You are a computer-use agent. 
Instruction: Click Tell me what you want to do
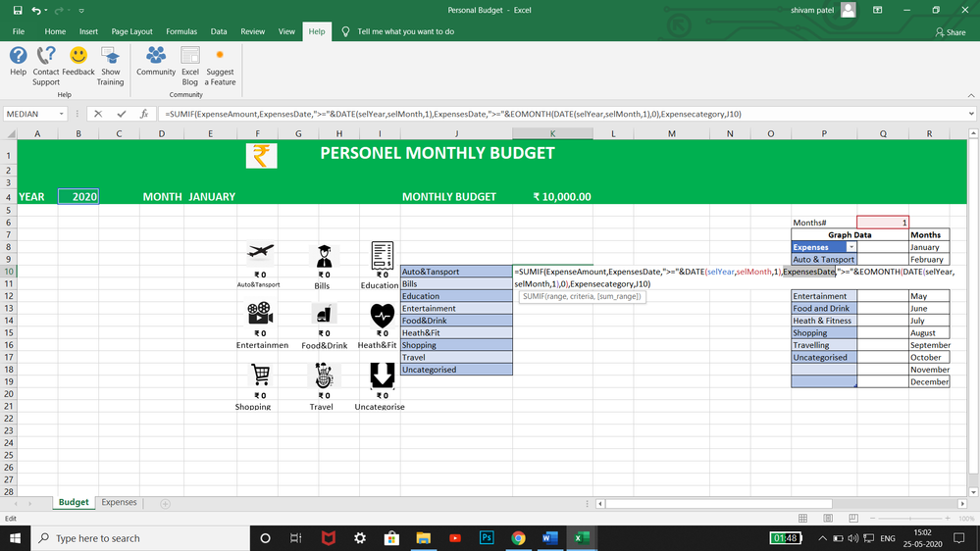(405, 31)
